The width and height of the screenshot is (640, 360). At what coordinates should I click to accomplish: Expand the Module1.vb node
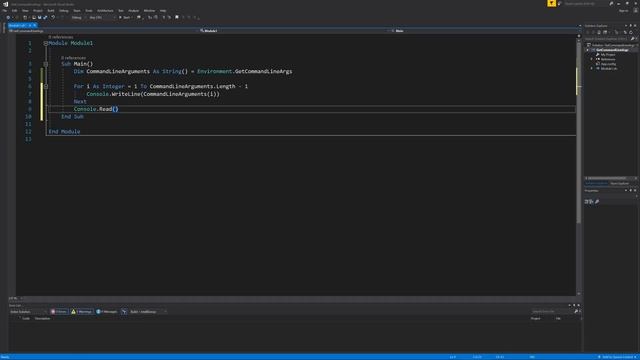click(x=591, y=69)
